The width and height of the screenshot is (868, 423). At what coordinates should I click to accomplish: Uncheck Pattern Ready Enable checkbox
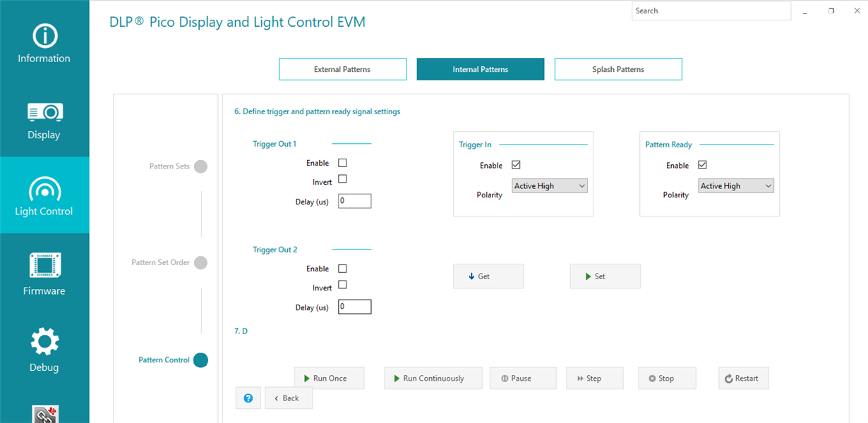702,165
